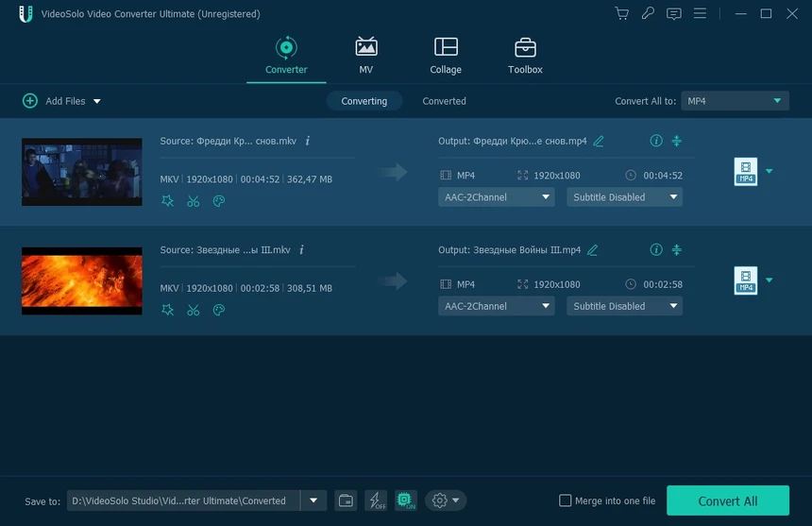Expand format arrow beside Фредди MP4 icon
The image size is (812, 526).
coord(769,171)
